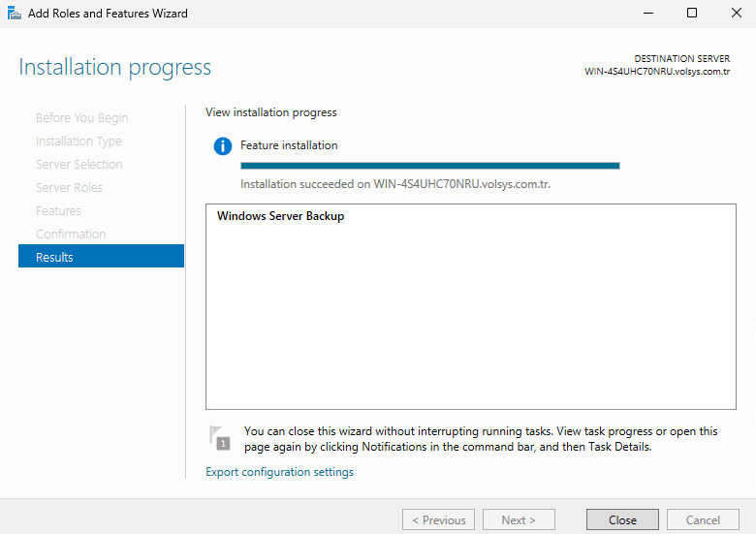Viewport: 756px width, 534px height.
Task: Select the Results step in the sidebar
Action: (101, 257)
